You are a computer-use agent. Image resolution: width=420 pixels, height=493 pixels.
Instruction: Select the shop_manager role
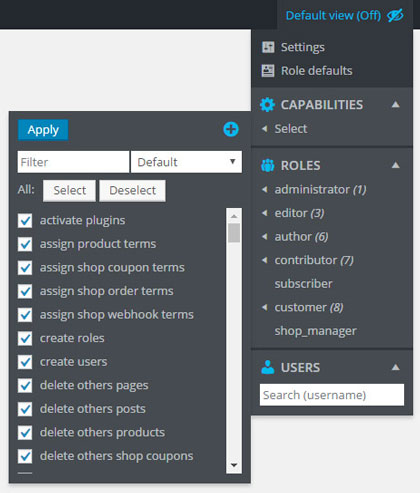[x=315, y=331]
